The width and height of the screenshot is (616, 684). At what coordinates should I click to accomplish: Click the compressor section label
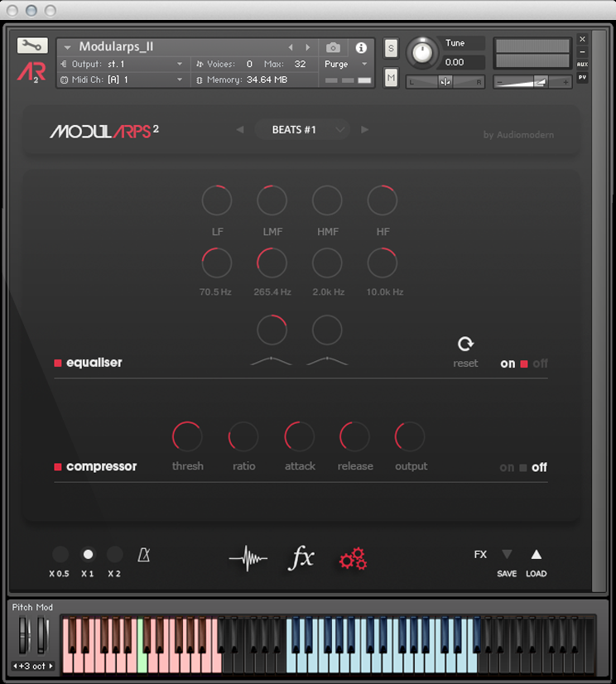point(101,466)
